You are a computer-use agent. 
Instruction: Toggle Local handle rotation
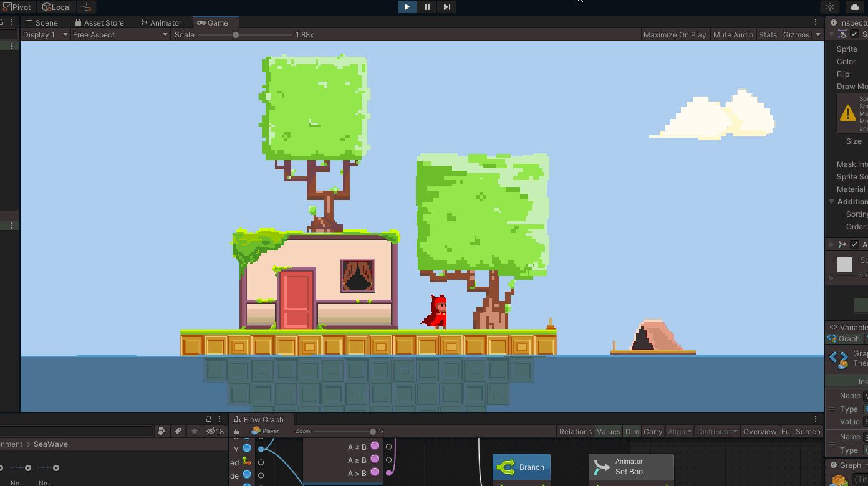[57, 7]
